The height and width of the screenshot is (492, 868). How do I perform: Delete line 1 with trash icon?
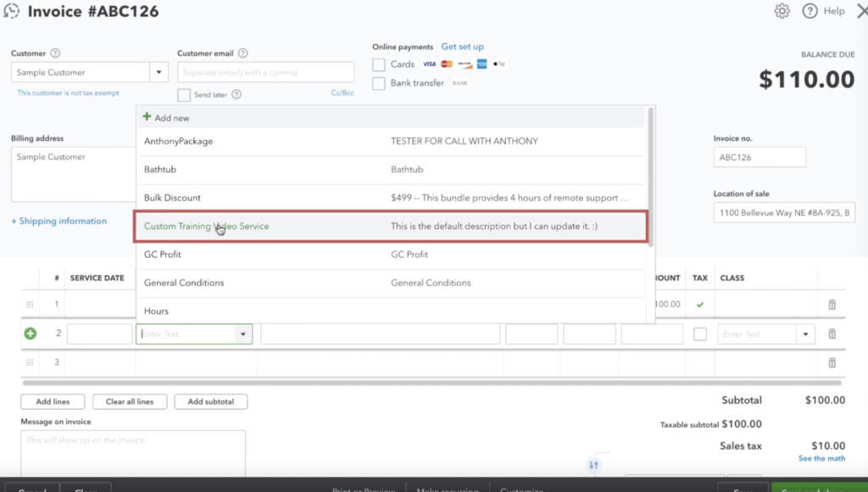(x=832, y=305)
